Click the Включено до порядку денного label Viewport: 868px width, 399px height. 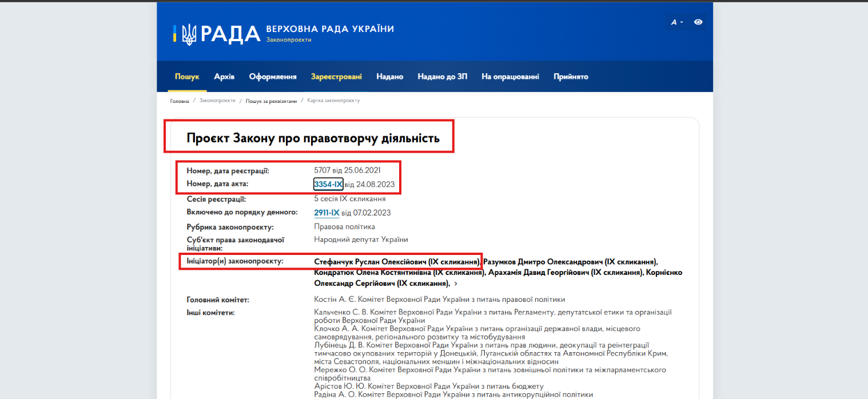(x=242, y=212)
